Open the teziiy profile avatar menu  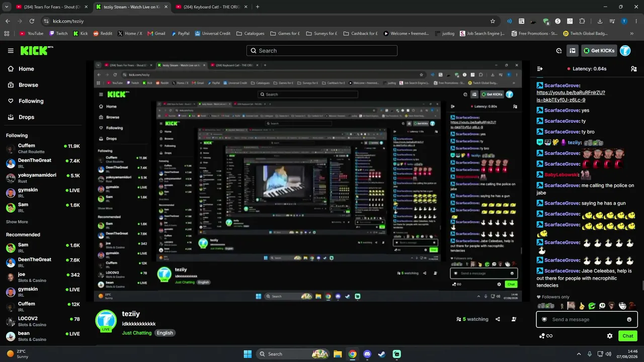[625, 51]
